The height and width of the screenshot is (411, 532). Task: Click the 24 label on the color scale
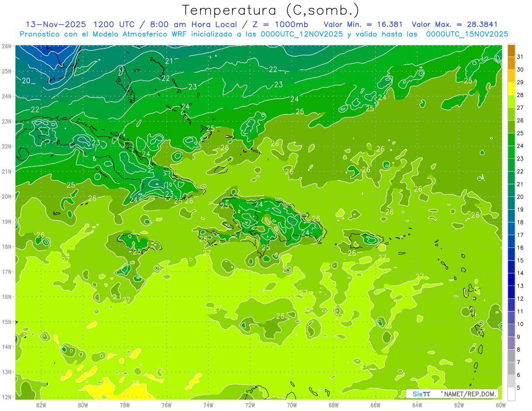520,146
